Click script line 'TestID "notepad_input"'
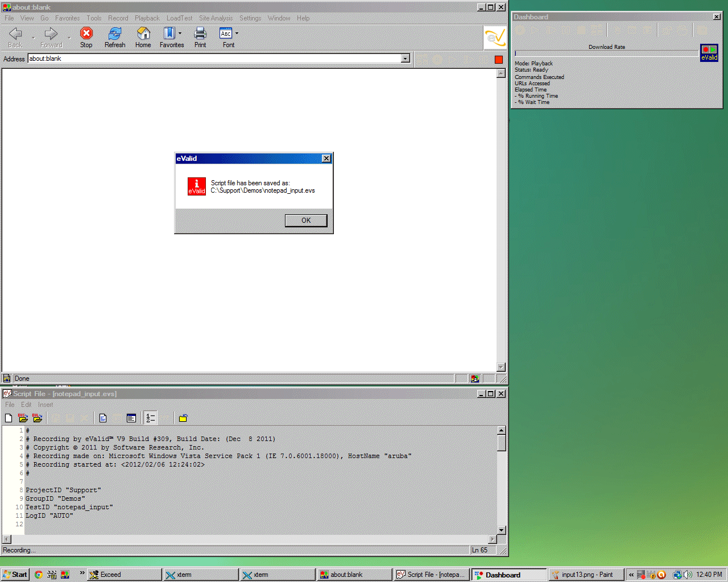This screenshot has height=582, width=728. coord(69,507)
